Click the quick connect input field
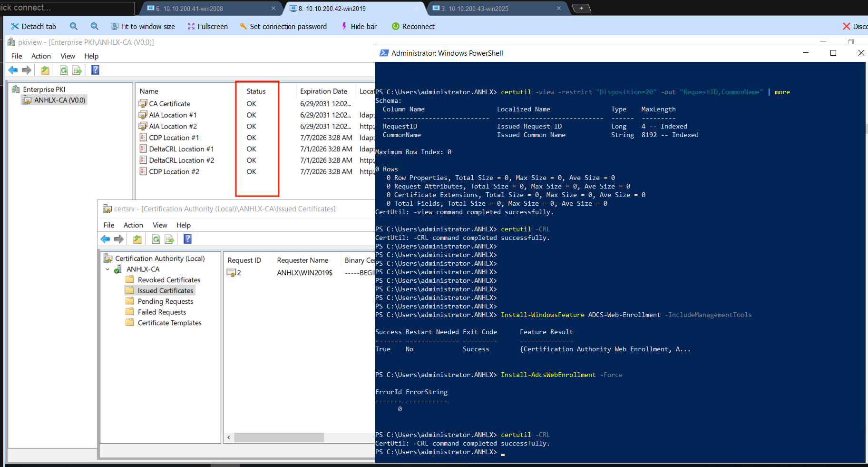The image size is (868, 467). click(67, 8)
